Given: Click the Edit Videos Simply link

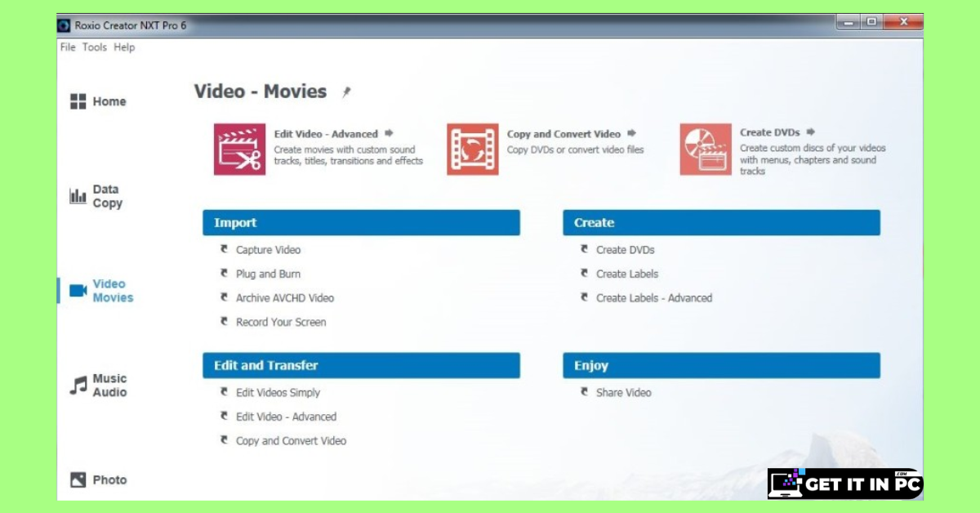Looking at the screenshot, I should (278, 393).
